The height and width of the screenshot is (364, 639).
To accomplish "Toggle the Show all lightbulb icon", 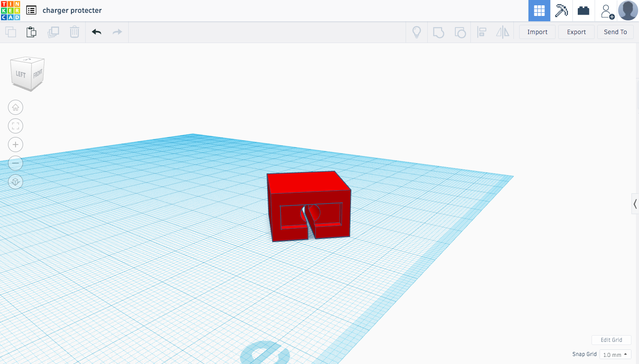I will 417,32.
